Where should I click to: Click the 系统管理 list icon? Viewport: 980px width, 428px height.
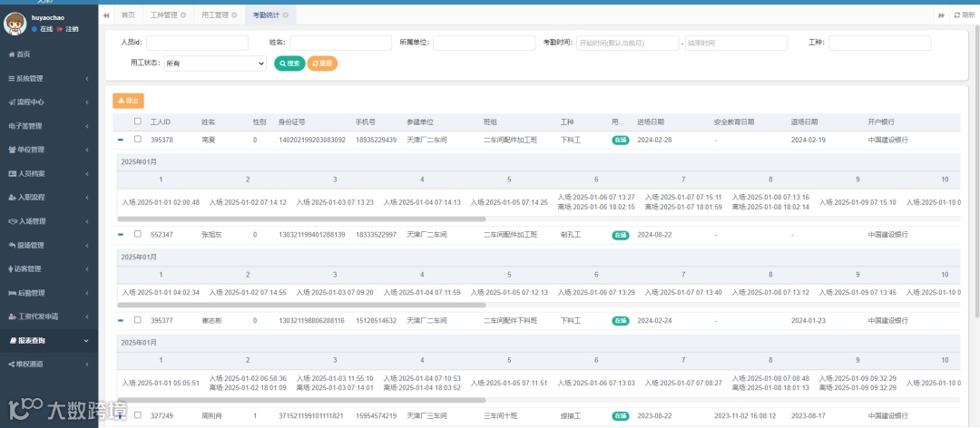coord(11,79)
